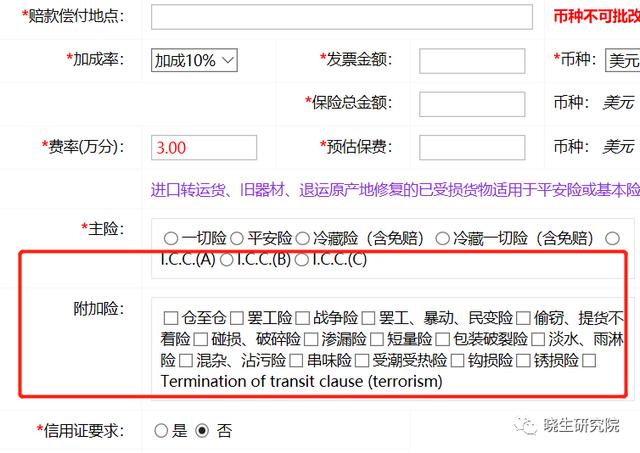Click the 主险 label

pyautogui.click(x=102, y=229)
